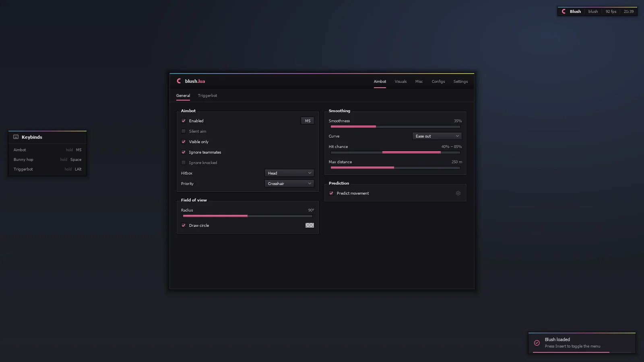Click the Blush logo in top-right watermark
Screen dimensions: 644x362
coord(564,12)
